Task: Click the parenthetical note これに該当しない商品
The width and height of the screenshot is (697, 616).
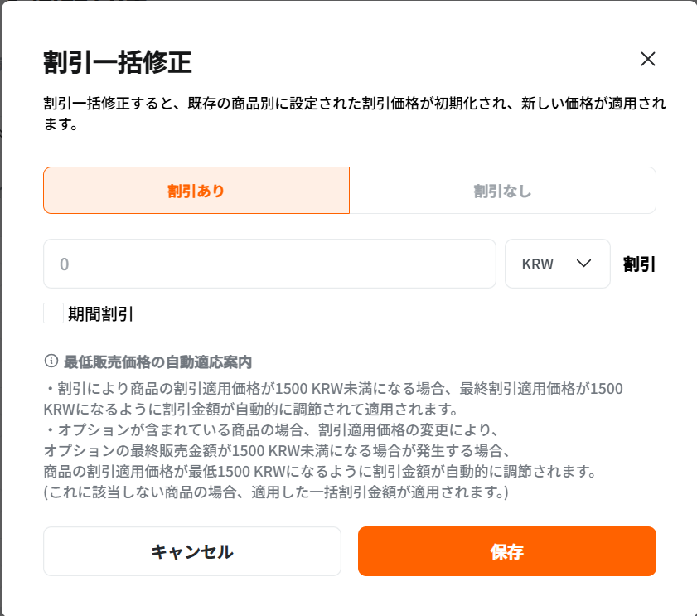Action: (x=276, y=492)
